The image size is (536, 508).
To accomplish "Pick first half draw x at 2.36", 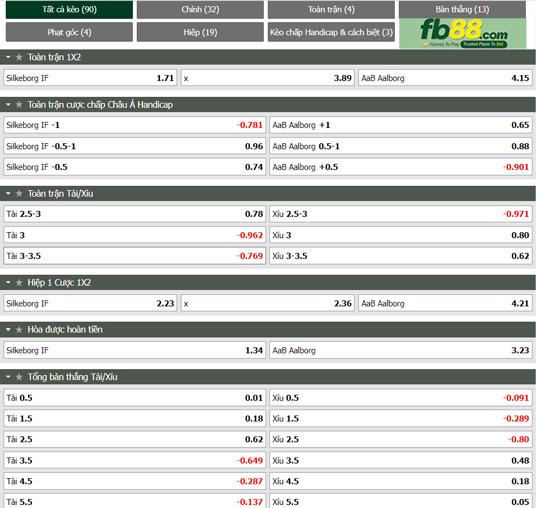I will click(268, 303).
